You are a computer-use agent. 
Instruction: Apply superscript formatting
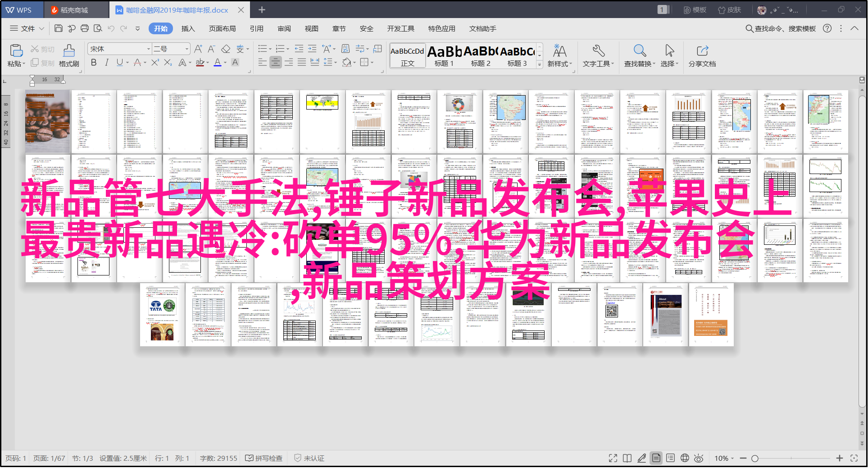pyautogui.click(x=155, y=63)
